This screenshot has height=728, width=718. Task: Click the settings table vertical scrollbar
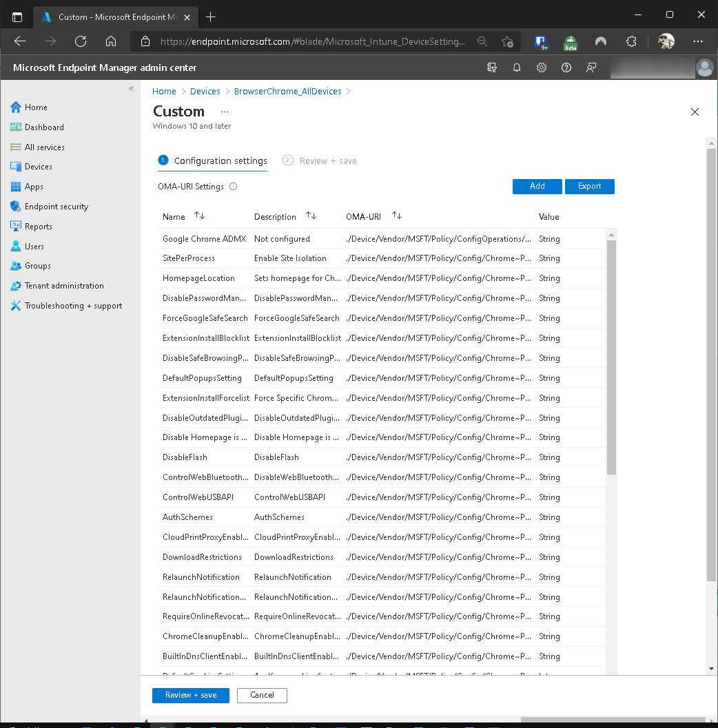611,357
